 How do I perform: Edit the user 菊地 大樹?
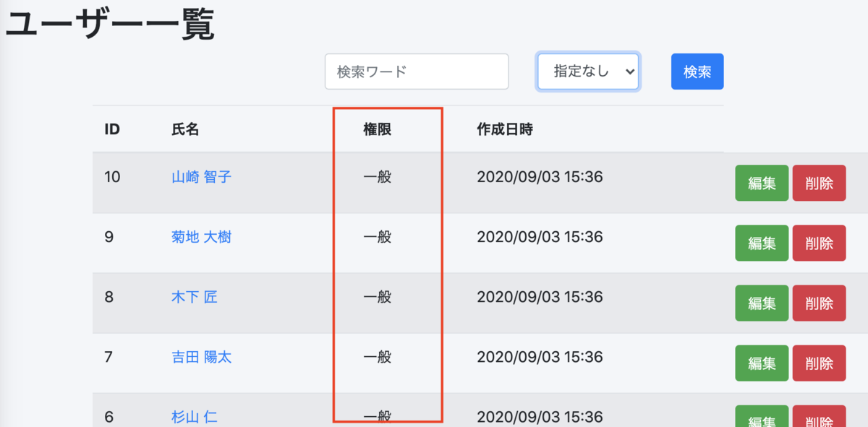point(761,243)
